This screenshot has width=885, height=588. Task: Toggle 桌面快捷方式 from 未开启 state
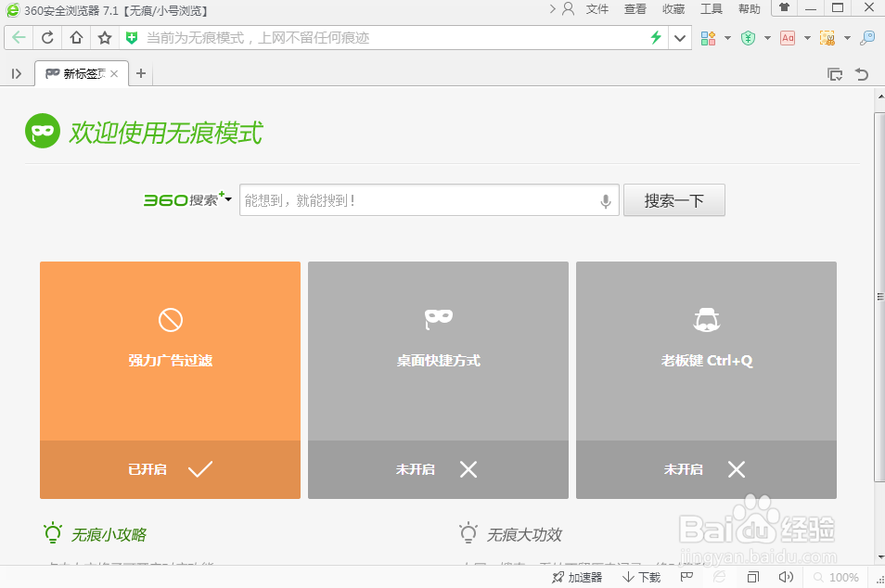point(438,469)
